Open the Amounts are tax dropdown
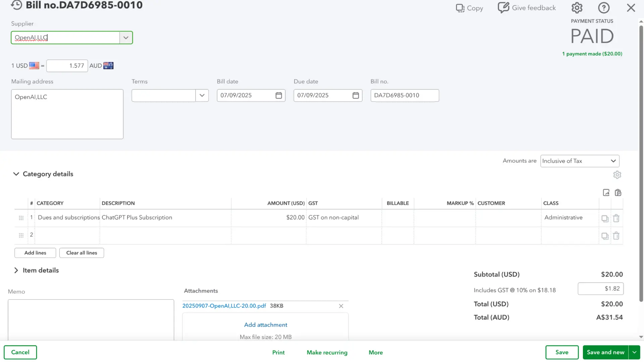This screenshot has width=644, height=362. click(580, 161)
